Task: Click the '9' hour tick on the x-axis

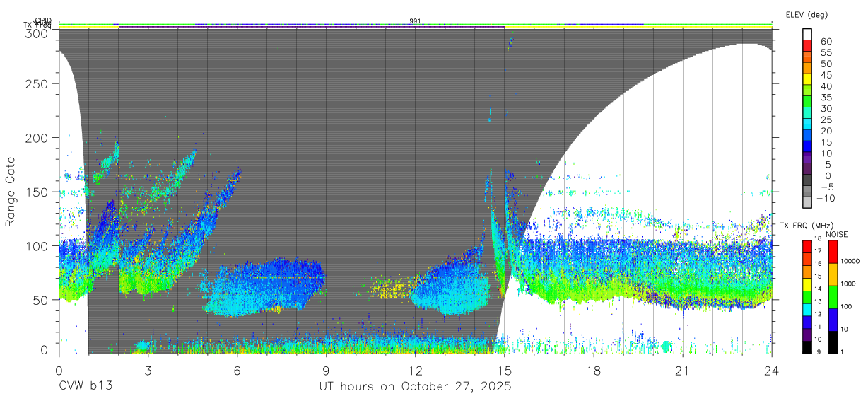Action: click(x=327, y=371)
